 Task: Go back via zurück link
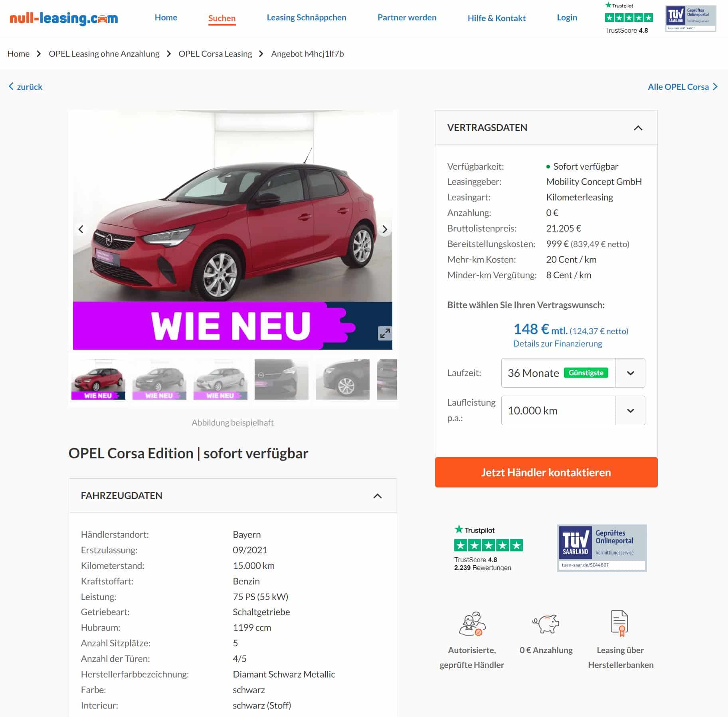[x=26, y=87]
